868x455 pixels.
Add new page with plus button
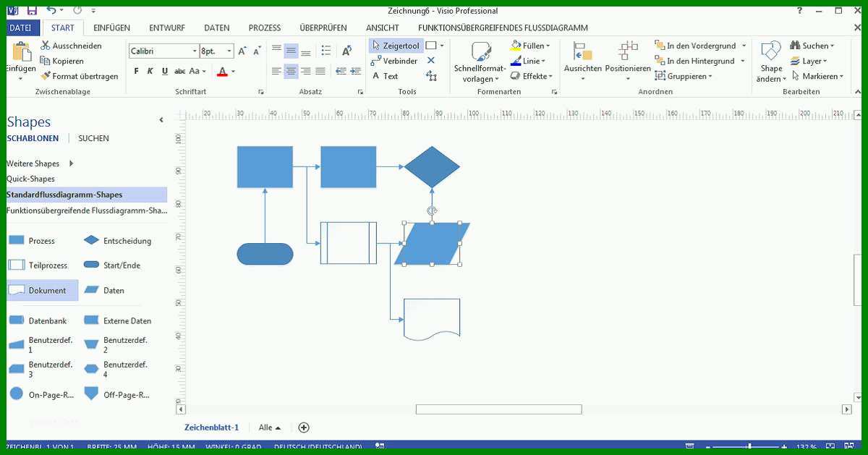point(304,428)
